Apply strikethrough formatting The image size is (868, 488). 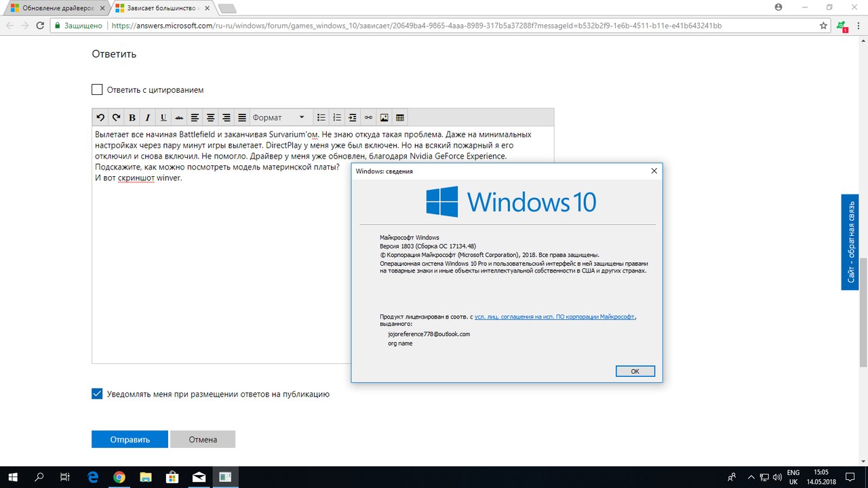[179, 117]
